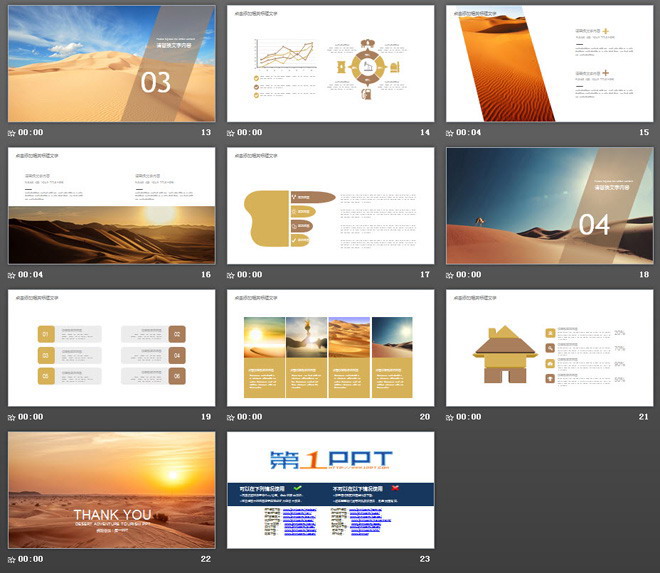Click the transition star icon below slide 13
Viewport: 660px width, 573px height.
pos(12,133)
